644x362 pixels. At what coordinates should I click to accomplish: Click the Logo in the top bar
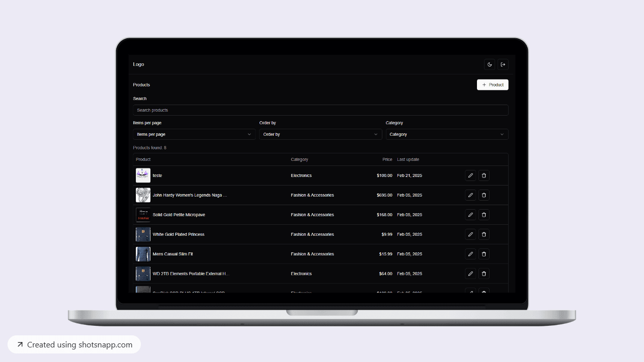138,64
